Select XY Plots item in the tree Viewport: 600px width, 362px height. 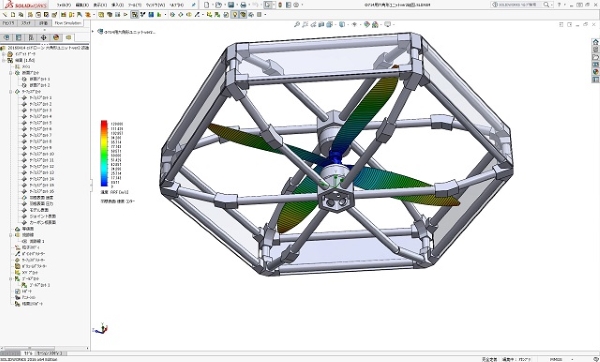(30, 272)
